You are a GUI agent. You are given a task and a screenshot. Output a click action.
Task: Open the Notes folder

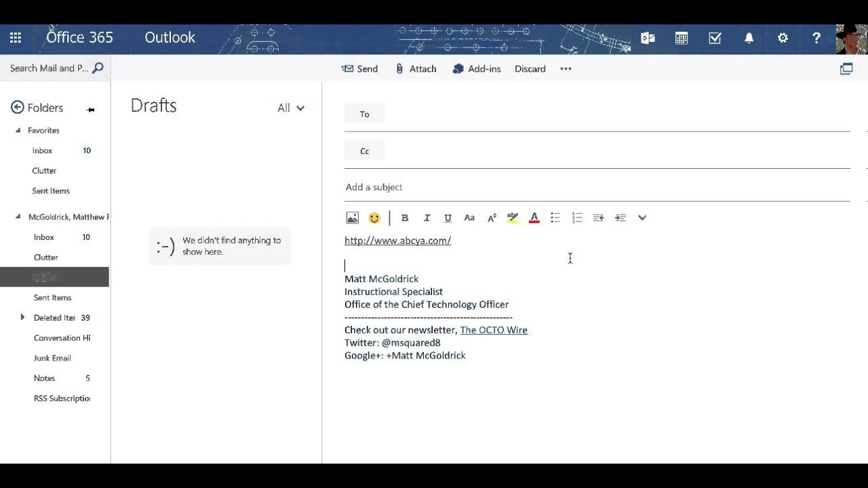[44, 378]
